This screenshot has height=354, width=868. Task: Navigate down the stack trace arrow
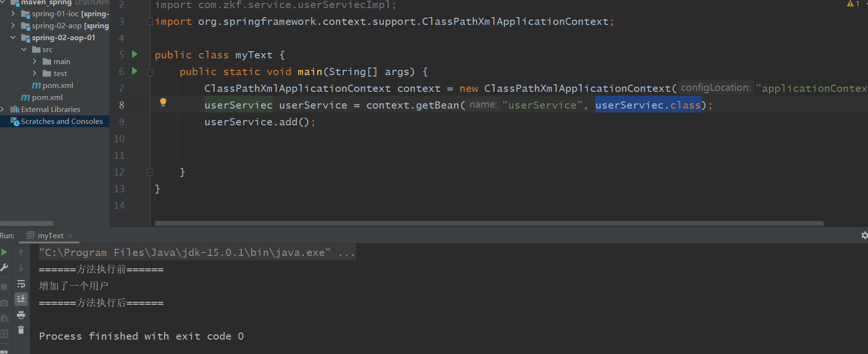(21, 268)
